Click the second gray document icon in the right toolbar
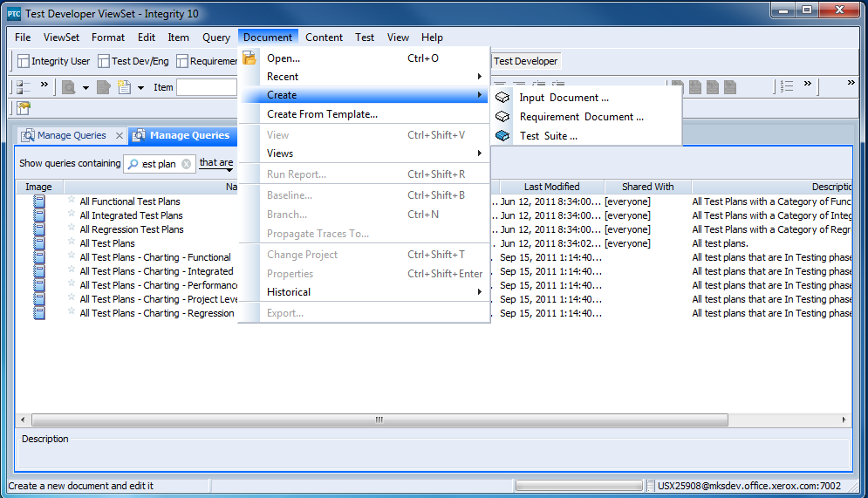 pos(695,87)
